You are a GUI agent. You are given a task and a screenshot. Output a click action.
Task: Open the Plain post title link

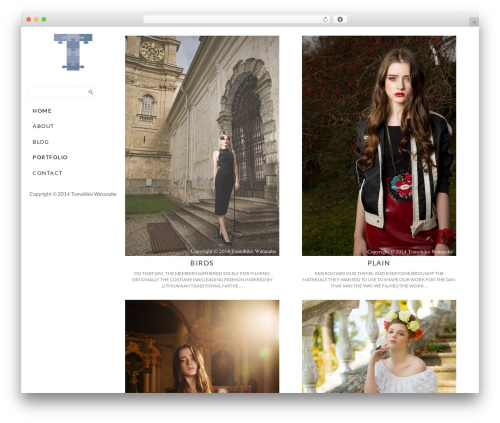coord(379,263)
